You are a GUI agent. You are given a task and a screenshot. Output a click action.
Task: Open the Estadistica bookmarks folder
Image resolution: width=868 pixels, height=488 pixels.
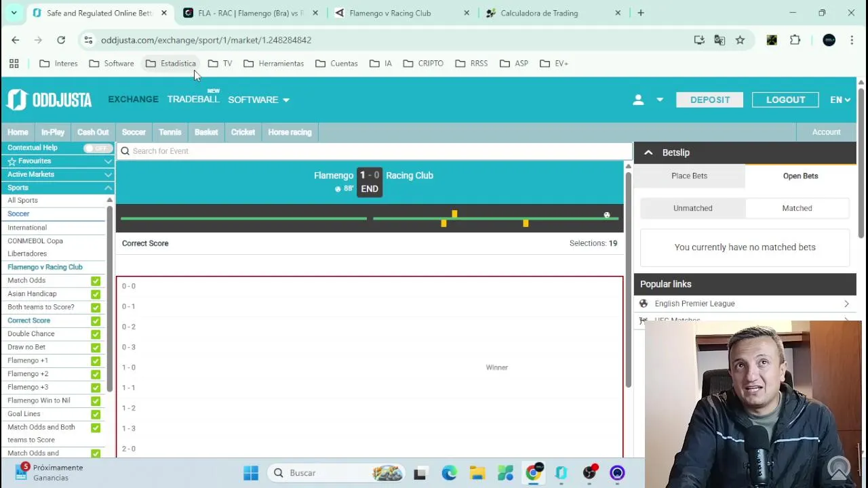[x=171, y=63]
